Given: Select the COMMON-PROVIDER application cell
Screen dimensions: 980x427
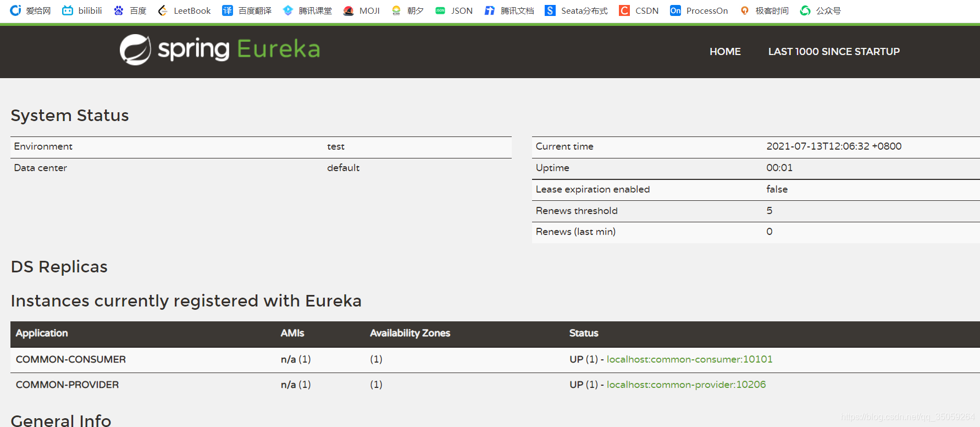Looking at the screenshot, I should coord(67,385).
